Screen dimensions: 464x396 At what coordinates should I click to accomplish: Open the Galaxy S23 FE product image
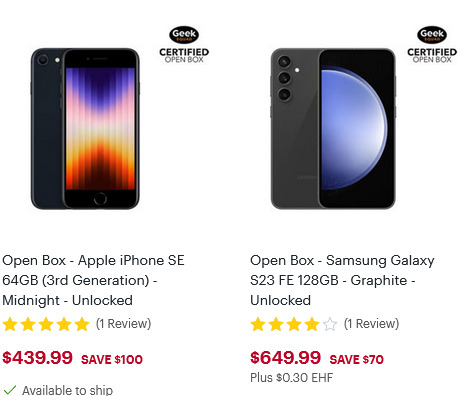333,129
